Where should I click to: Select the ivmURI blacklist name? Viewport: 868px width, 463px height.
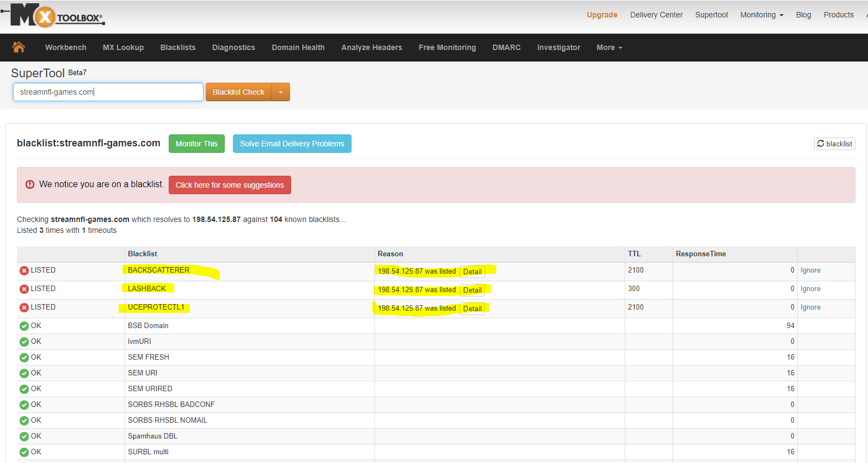coord(139,341)
